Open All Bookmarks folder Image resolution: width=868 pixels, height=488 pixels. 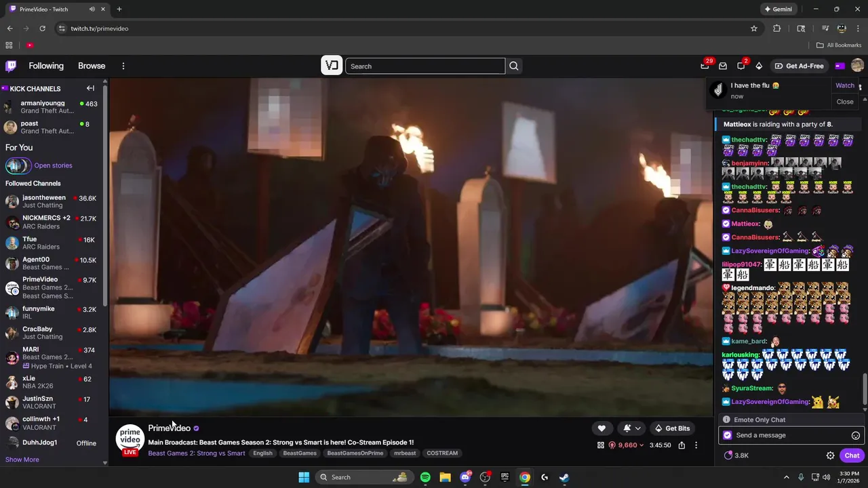pos(839,45)
